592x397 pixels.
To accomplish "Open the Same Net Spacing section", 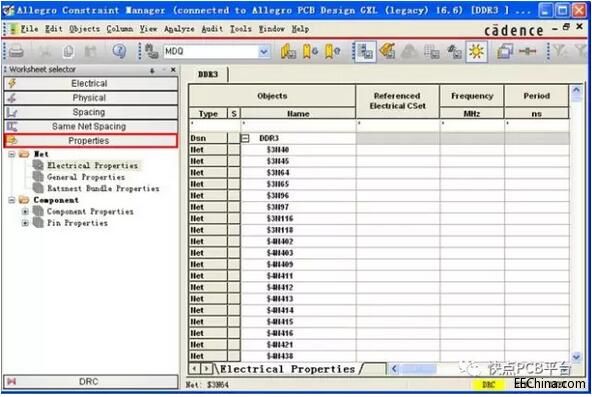I will [x=91, y=126].
